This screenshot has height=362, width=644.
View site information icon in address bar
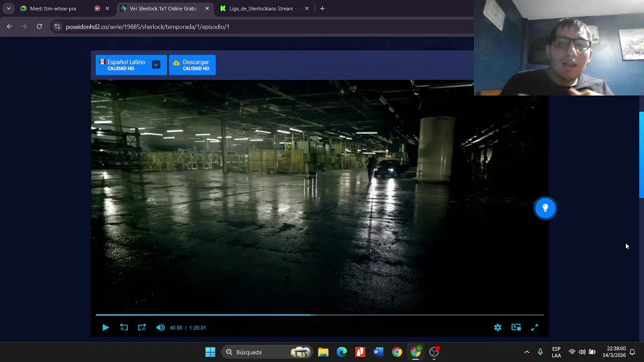point(57,27)
